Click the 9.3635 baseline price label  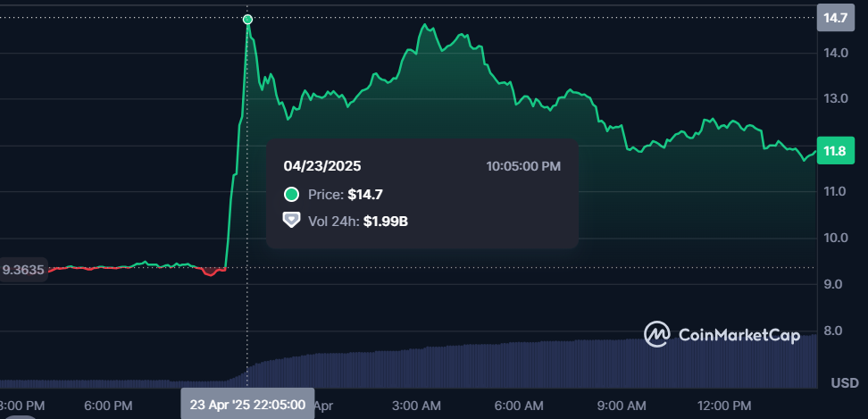[x=24, y=270]
